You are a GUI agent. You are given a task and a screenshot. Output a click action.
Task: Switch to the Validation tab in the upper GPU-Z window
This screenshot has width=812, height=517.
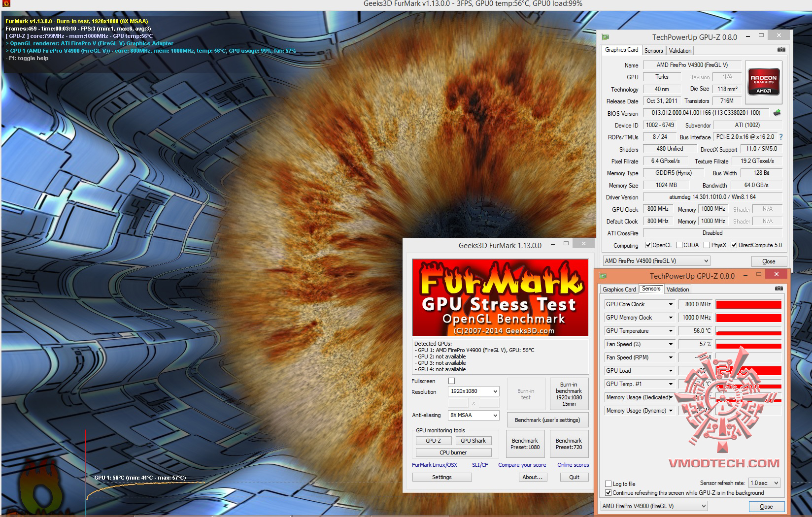pyautogui.click(x=680, y=51)
